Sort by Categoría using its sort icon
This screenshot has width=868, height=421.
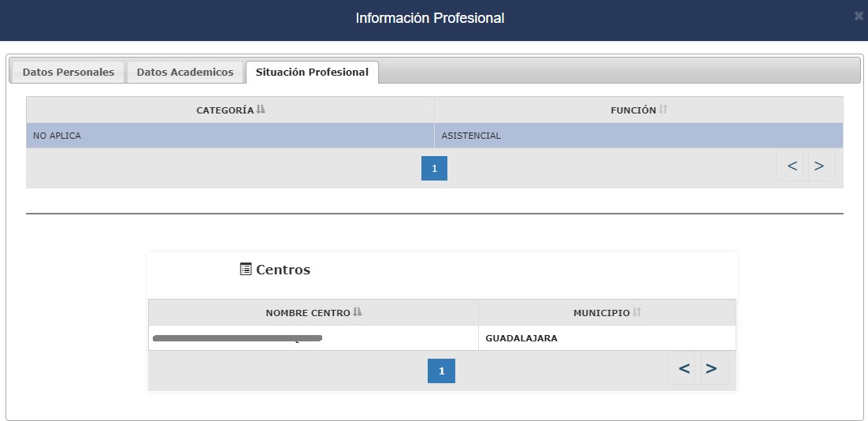click(x=261, y=110)
